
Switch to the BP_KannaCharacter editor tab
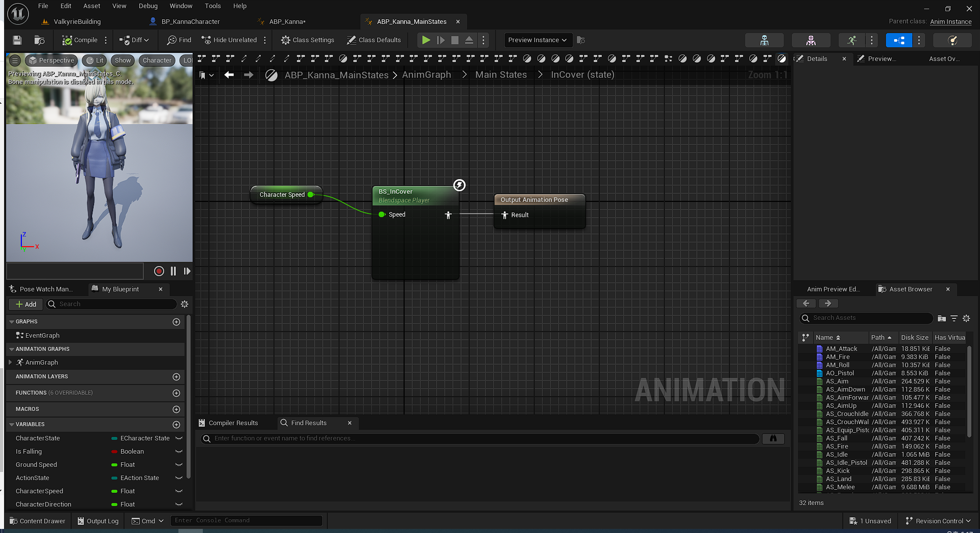(191, 22)
